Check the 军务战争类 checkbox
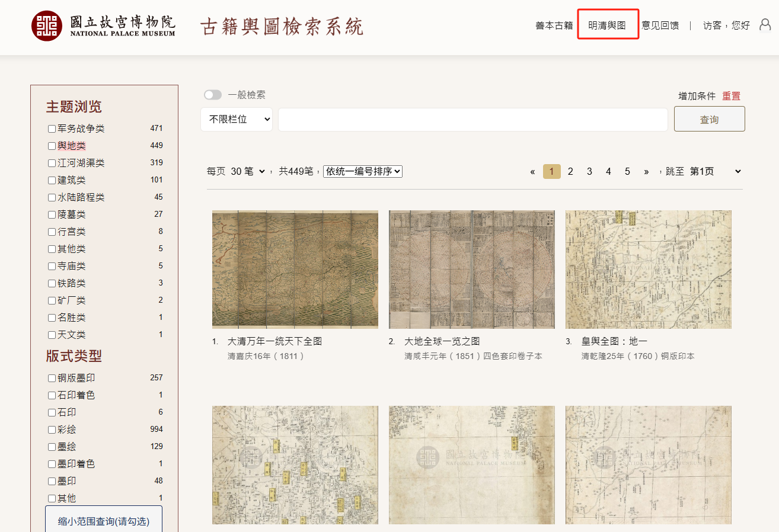Screen dimensions: 779x532 [52, 129]
